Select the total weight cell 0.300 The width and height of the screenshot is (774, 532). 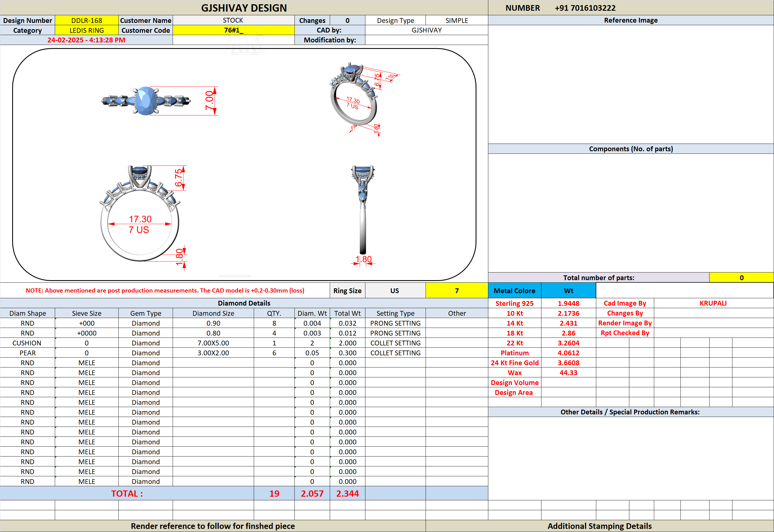point(348,353)
